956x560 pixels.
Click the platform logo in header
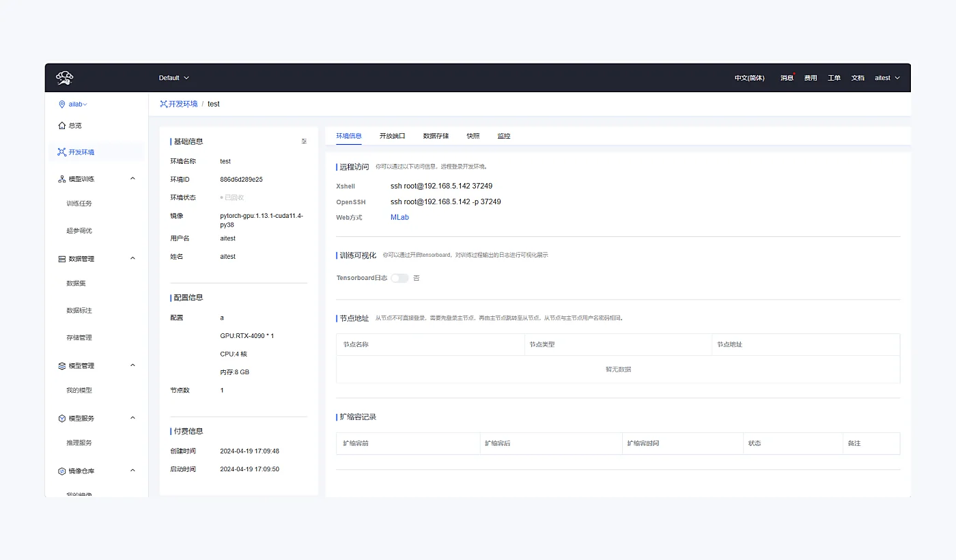(65, 78)
